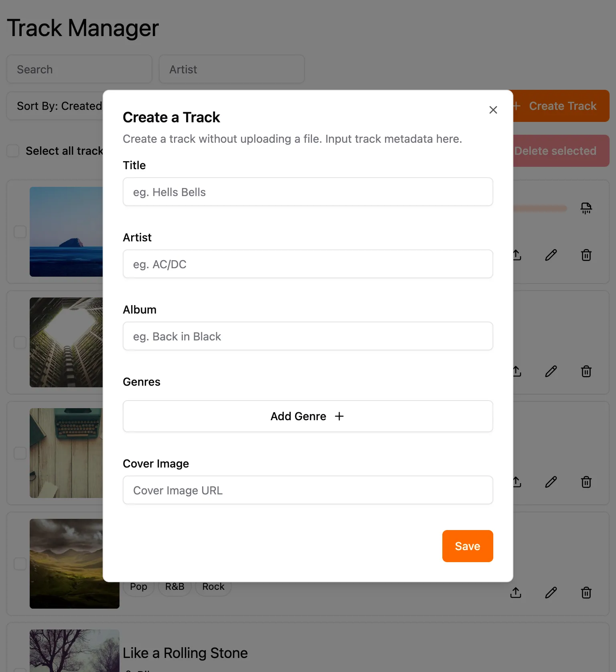616x672 pixels.
Task: Select the Rock genre chip
Action: pyautogui.click(x=213, y=587)
